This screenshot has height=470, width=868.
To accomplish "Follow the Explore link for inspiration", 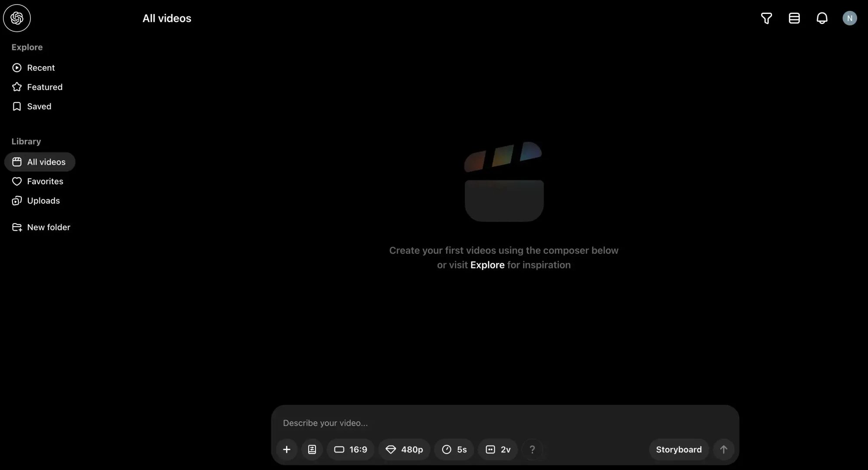I will tap(487, 265).
